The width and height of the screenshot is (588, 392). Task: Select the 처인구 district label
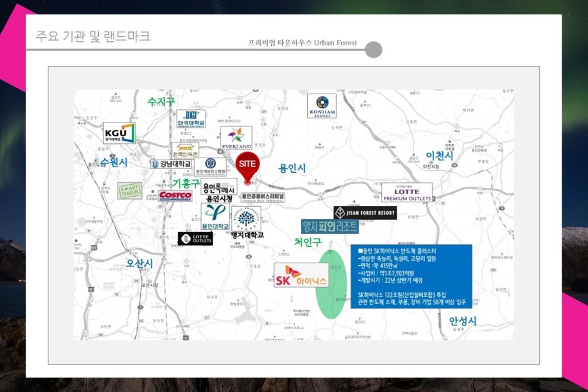307,242
